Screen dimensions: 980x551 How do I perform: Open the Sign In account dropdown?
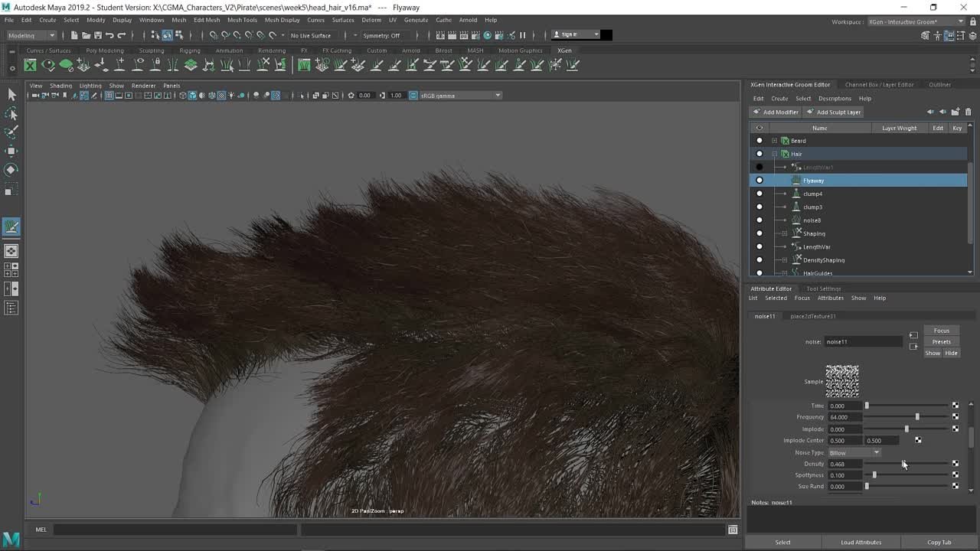[x=576, y=34]
